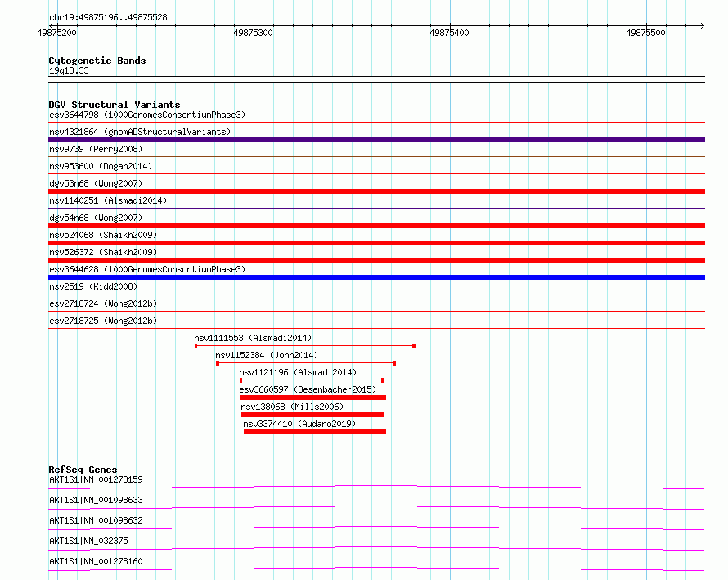
Task: Select the nsv3374410 thick red bar
Action: point(315,432)
